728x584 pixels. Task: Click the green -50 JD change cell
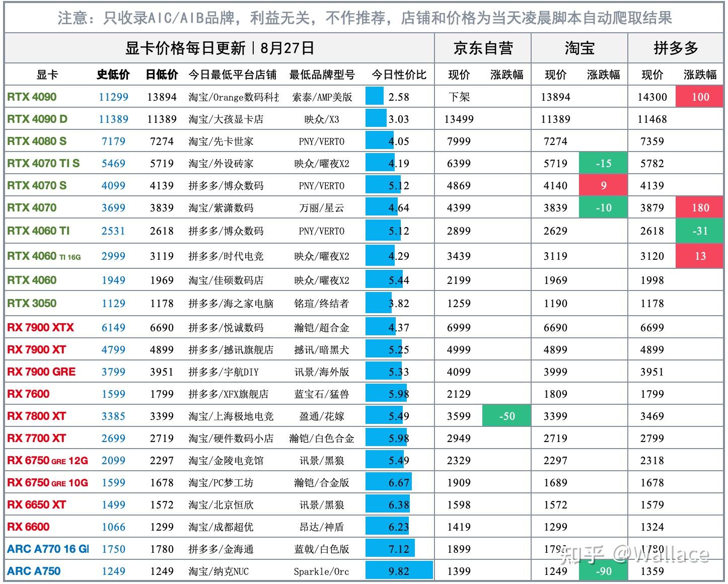click(506, 416)
